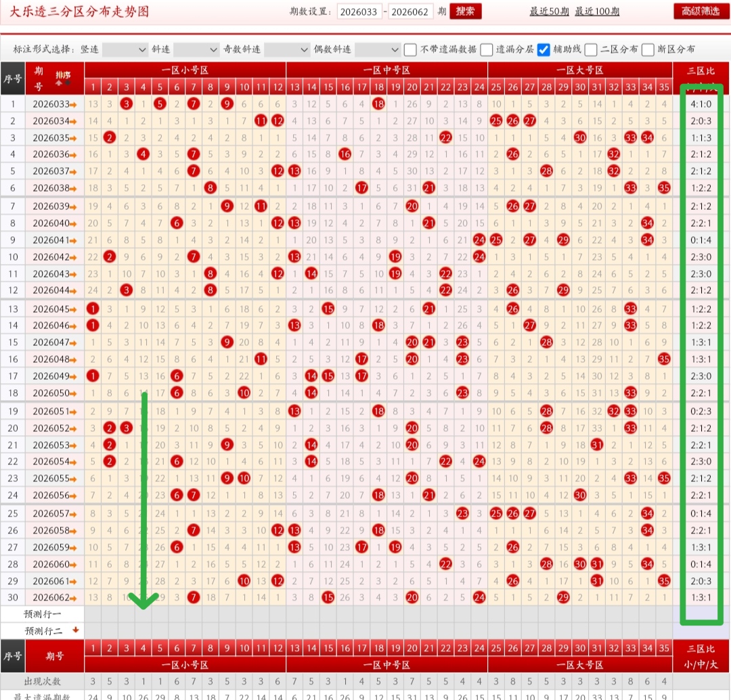Click period number 2026047

[x=51, y=343]
